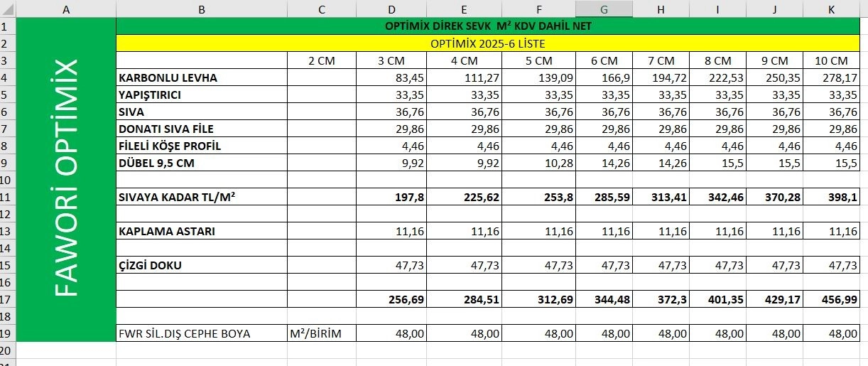The image size is (868, 366).
Task: Select the SIVAYA KADAR TL/M² cell
Action: (x=202, y=197)
